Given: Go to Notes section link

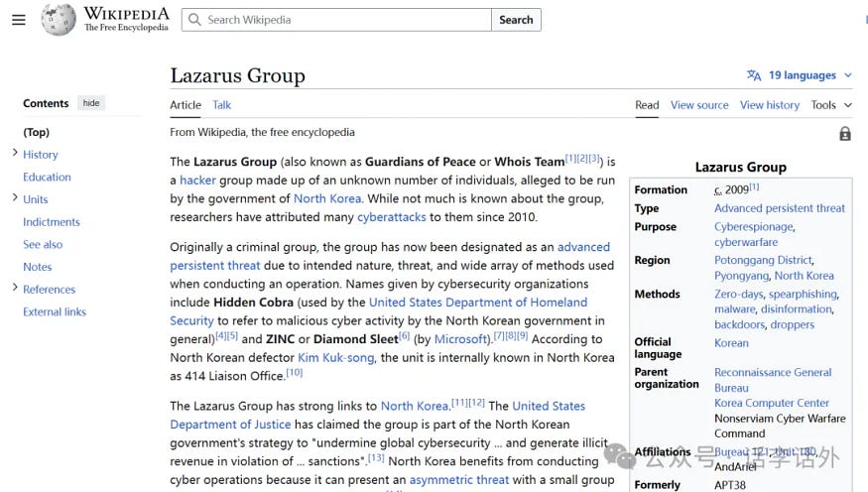Looking at the screenshot, I should point(37,267).
